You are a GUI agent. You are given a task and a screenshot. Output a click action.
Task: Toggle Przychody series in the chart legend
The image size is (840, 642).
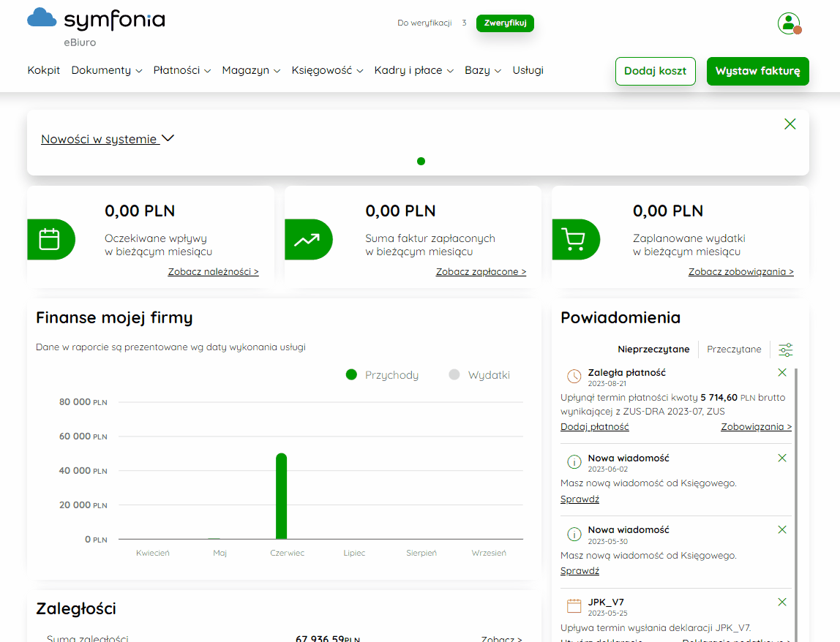[382, 375]
